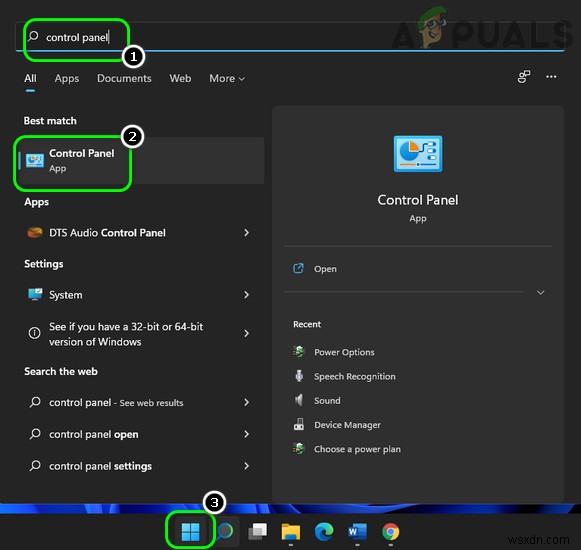The image size is (581, 550).
Task: Expand chevron for 'See web results' suggestion
Action: pos(246,402)
